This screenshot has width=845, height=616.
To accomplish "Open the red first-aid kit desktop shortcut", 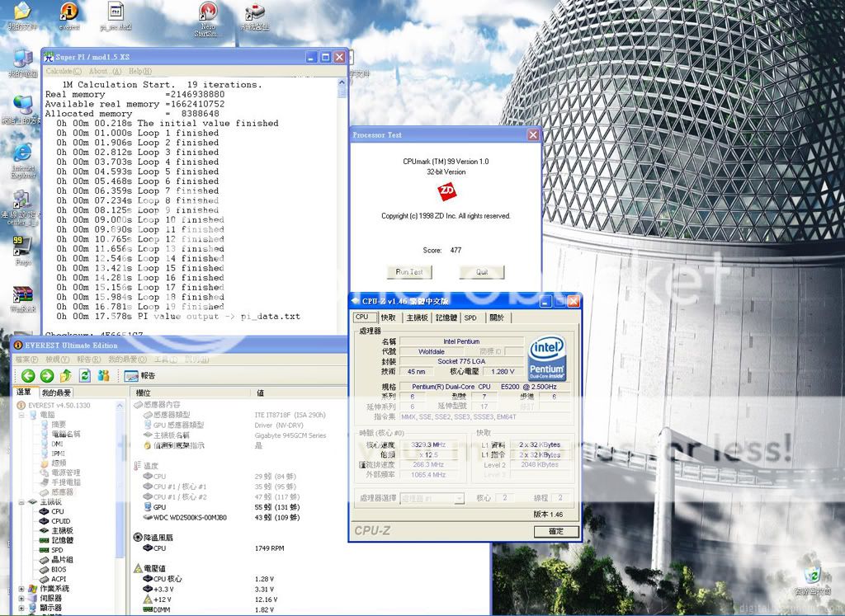I will 255,16.
